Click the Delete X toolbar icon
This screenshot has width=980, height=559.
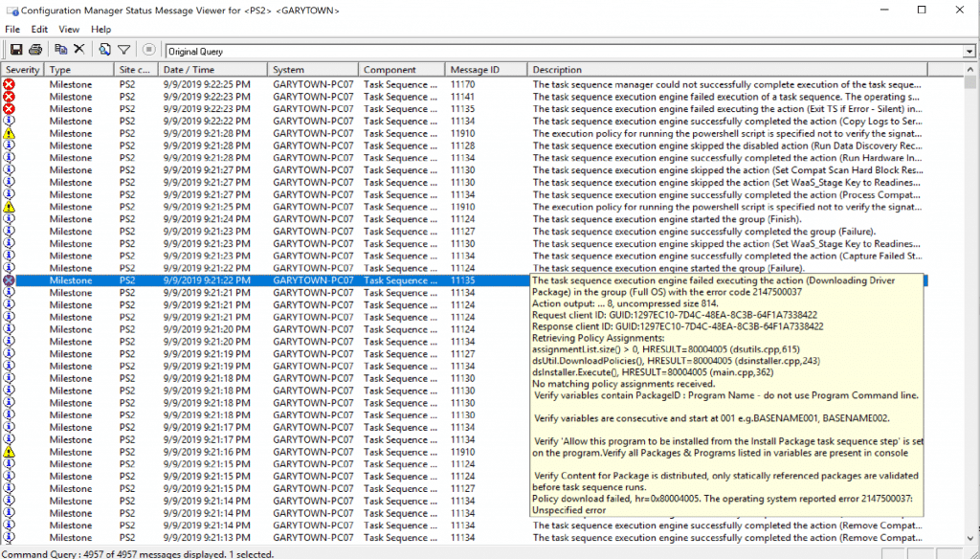79,50
